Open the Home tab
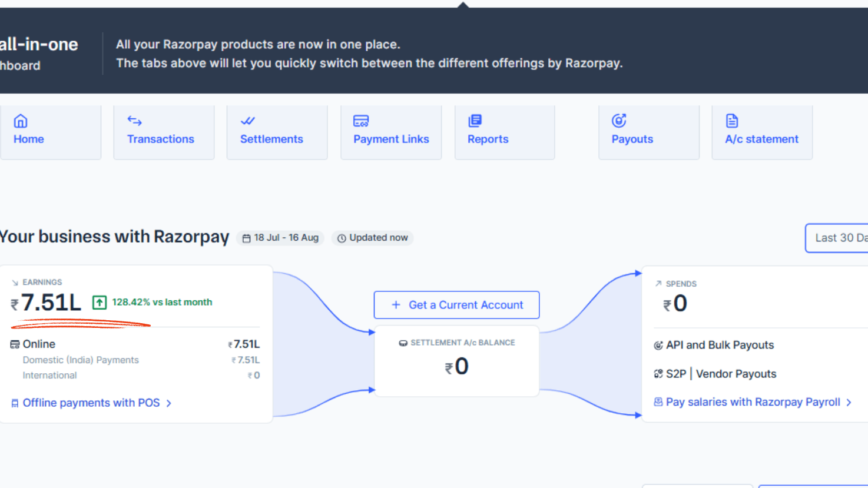The image size is (868, 488). [x=51, y=132]
